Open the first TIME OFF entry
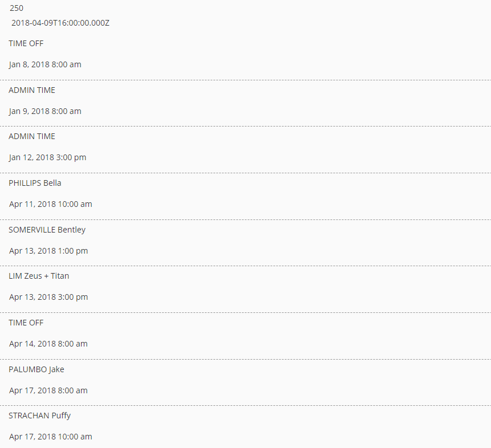This screenshot has height=448, width=491. tap(26, 43)
